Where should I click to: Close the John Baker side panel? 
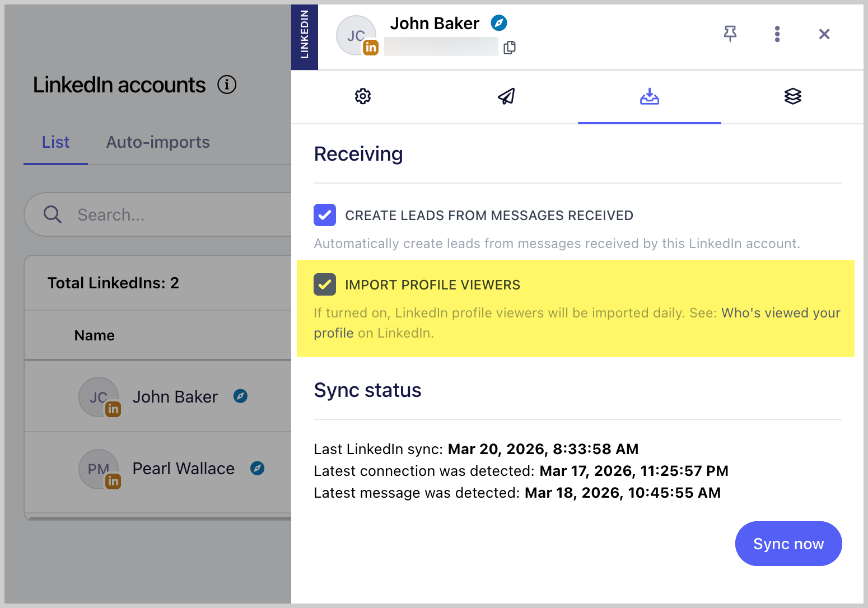pos(824,34)
